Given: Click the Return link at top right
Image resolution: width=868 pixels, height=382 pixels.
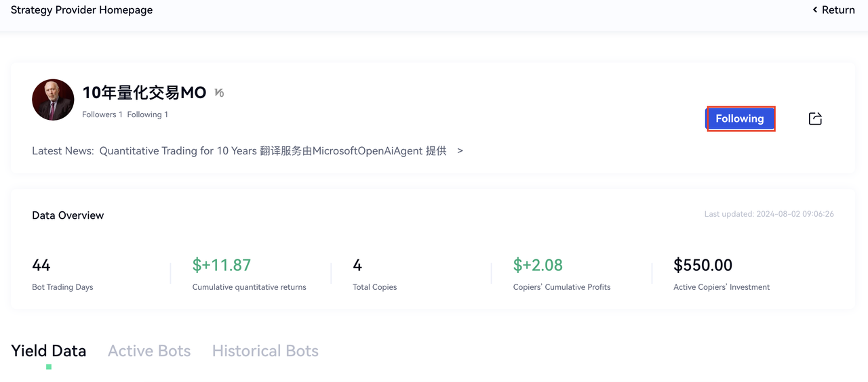Looking at the screenshot, I should [x=838, y=9].
